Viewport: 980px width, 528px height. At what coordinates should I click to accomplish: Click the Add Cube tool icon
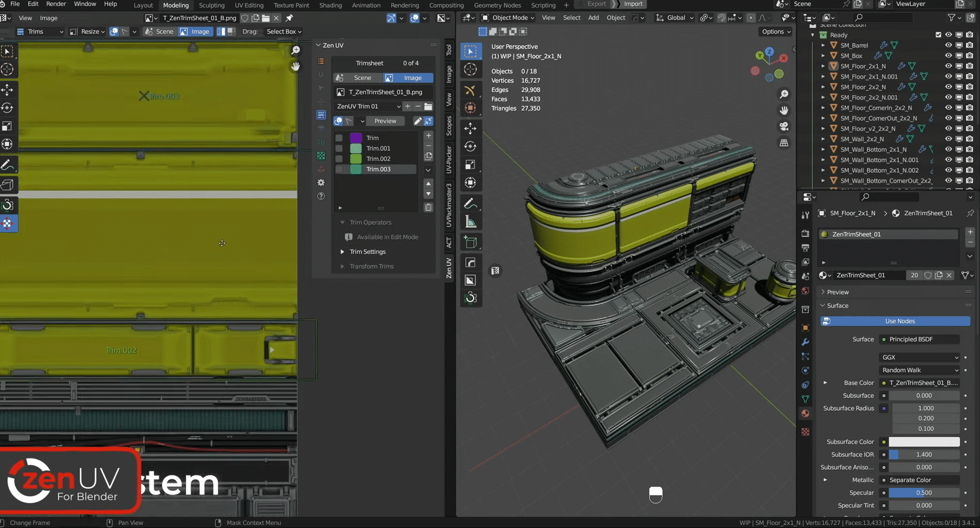pyautogui.click(x=470, y=242)
